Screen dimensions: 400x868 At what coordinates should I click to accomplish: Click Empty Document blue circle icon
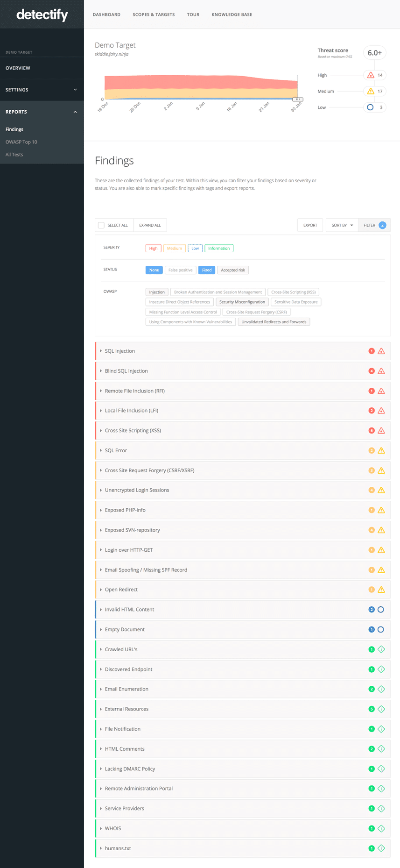pos(381,630)
